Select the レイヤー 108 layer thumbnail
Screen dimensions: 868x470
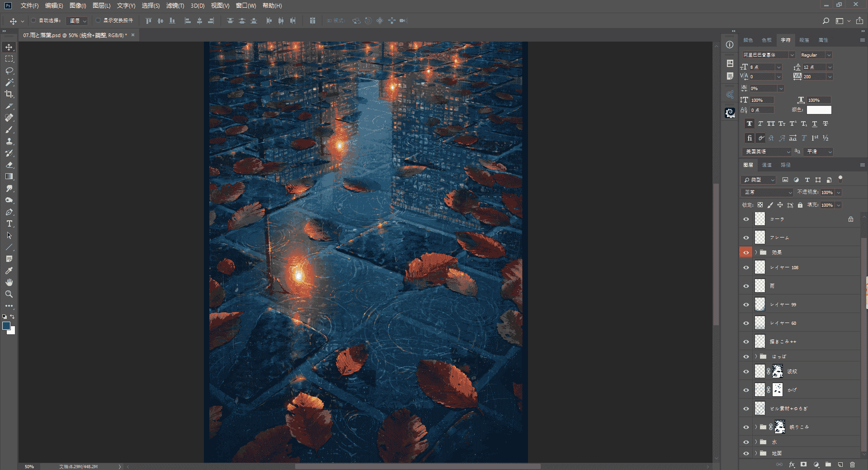pyautogui.click(x=760, y=267)
